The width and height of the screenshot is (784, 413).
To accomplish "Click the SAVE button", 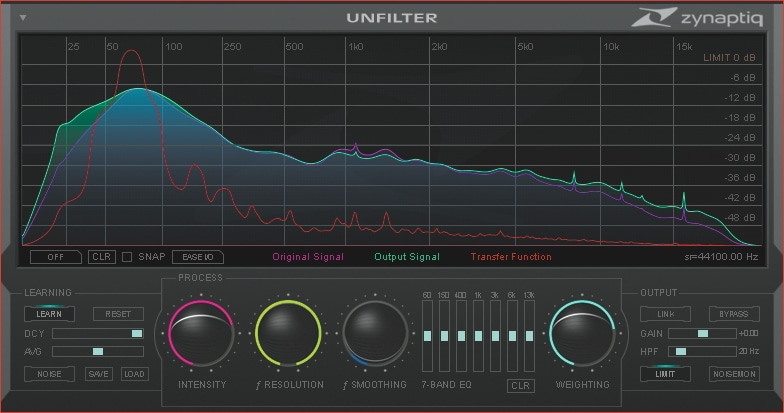I will [98, 374].
